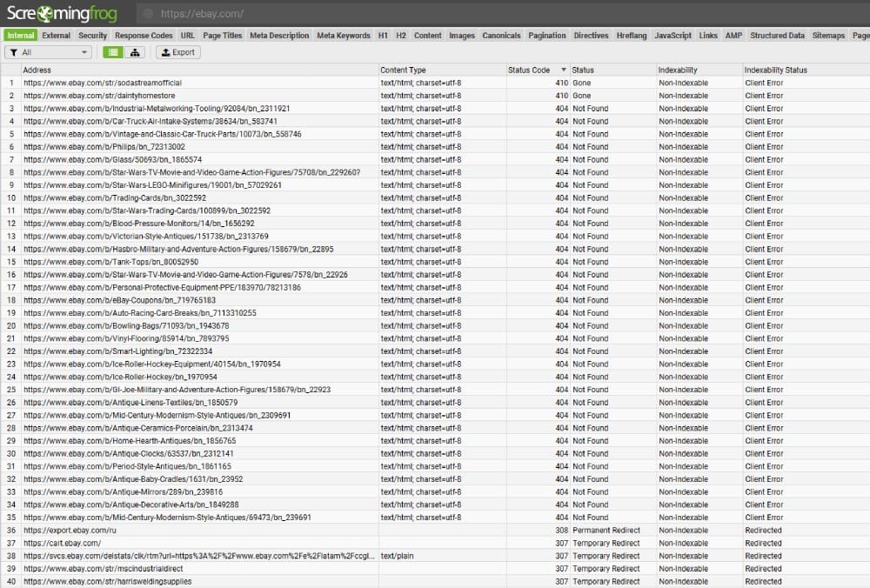Screen dimensions: 870x588
Task: Sort by Content Type column header
Action: point(442,70)
